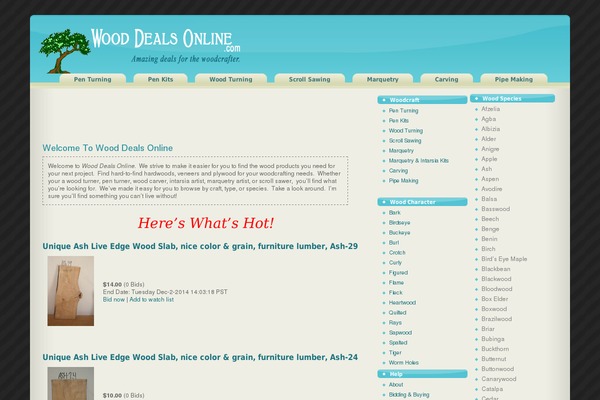Select the Crotch wood character link
This screenshot has width=600, height=400.
click(397, 252)
